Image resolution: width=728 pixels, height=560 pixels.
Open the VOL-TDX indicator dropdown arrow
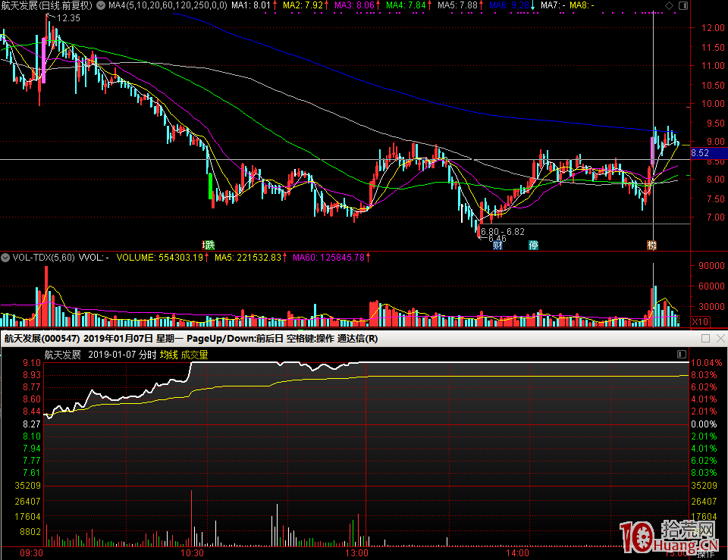(6, 258)
